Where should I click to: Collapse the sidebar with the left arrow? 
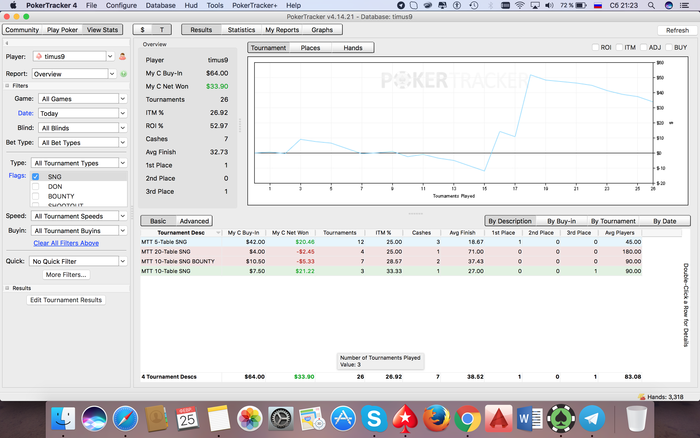[7, 43]
